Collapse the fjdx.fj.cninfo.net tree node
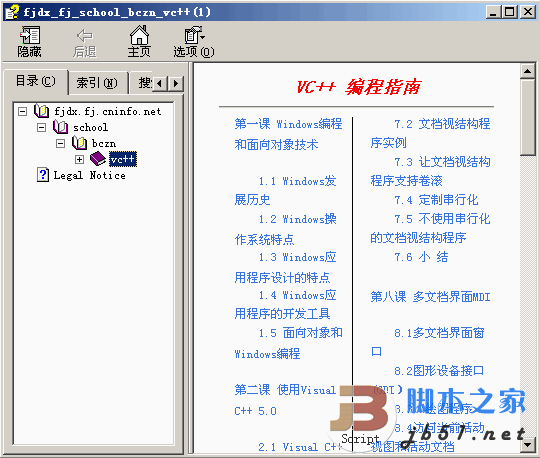 point(22,111)
